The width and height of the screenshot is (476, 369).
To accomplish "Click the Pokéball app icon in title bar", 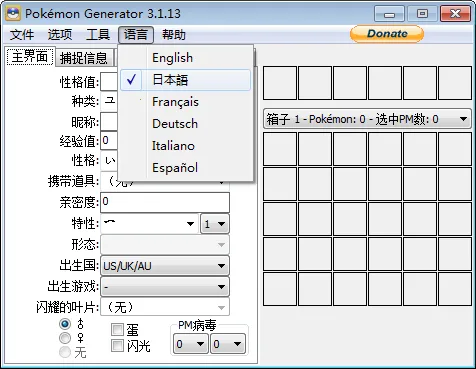I will point(13,14).
